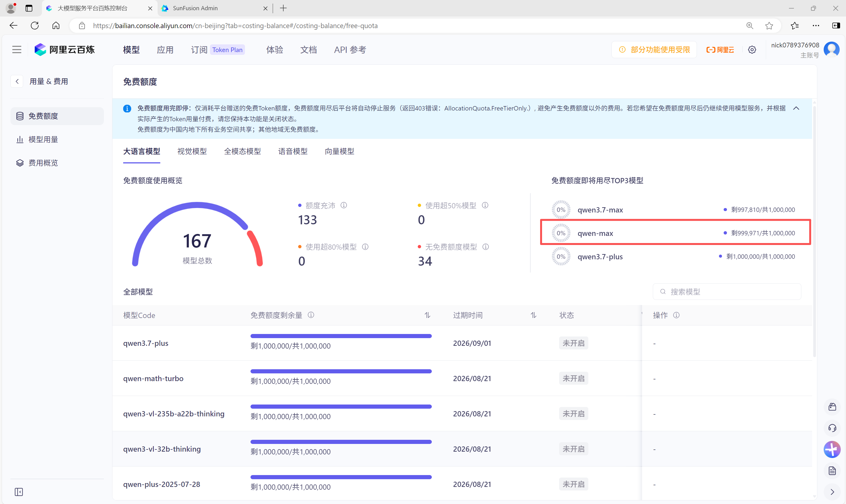Sort by 过期时间 column

pyautogui.click(x=534, y=315)
